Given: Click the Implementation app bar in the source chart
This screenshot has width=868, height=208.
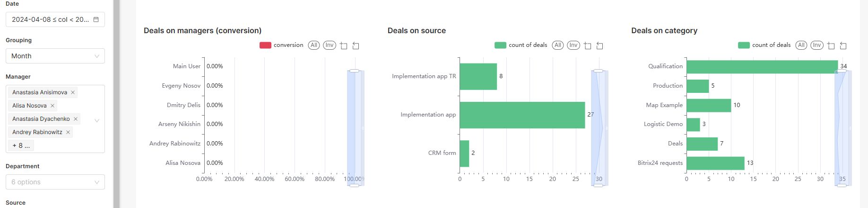Looking at the screenshot, I should (522, 115).
